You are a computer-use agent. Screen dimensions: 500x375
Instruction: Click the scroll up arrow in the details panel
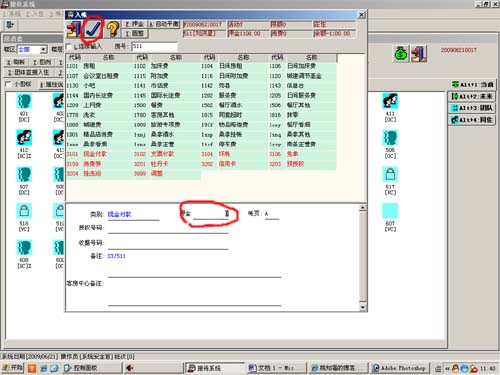coord(363,208)
